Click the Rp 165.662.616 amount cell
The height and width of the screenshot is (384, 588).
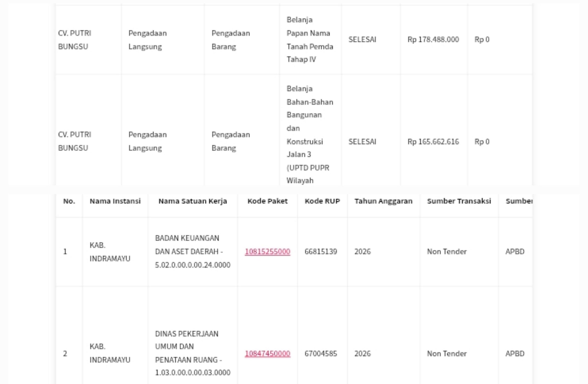tap(433, 141)
